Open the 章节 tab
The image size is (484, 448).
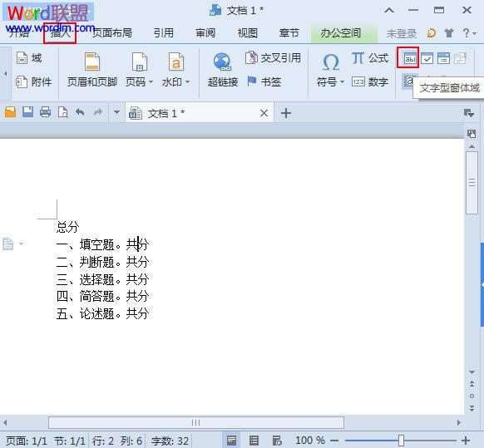pyautogui.click(x=289, y=32)
